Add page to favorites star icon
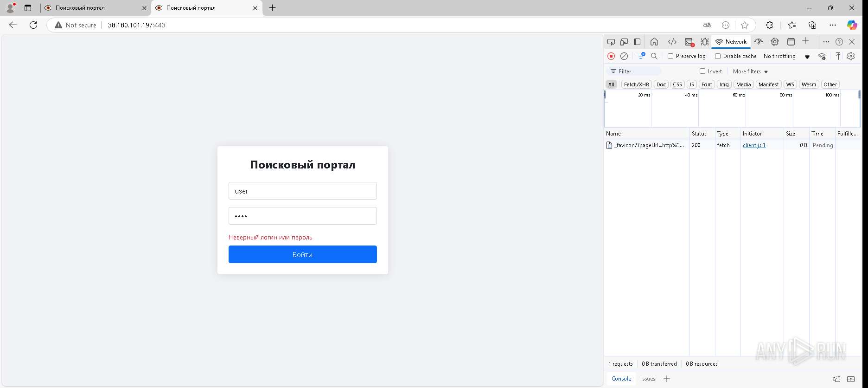 click(x=745, y=25)
